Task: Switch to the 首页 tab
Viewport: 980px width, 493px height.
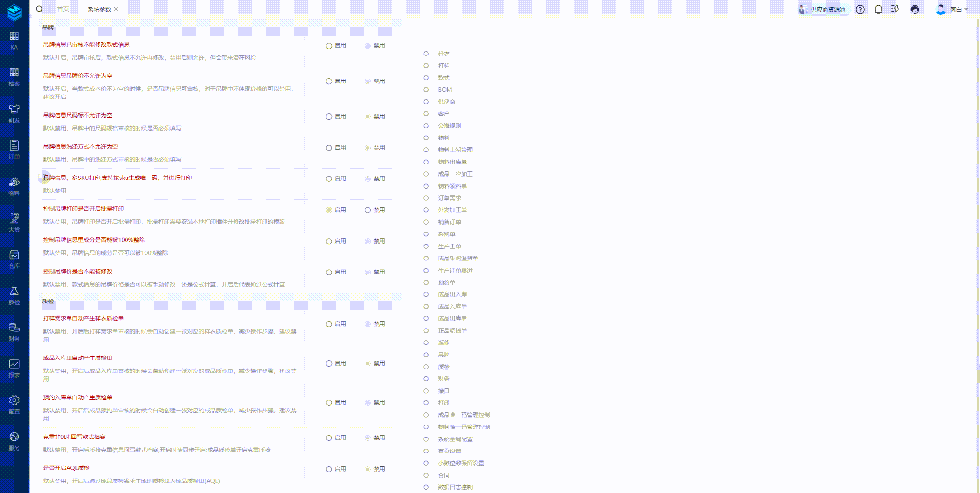Action: [63, 9]
